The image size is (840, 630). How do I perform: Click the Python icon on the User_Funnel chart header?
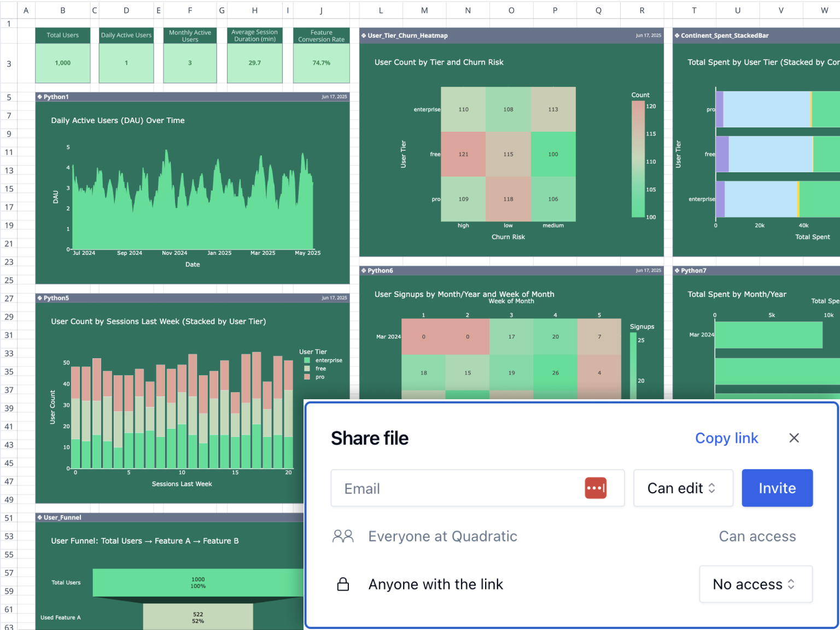coord(39,517)
